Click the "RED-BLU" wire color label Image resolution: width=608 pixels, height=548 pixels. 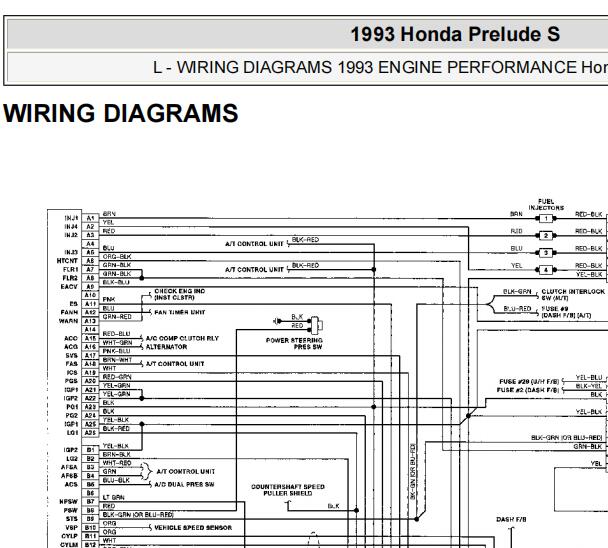click(x=116, y=334)
